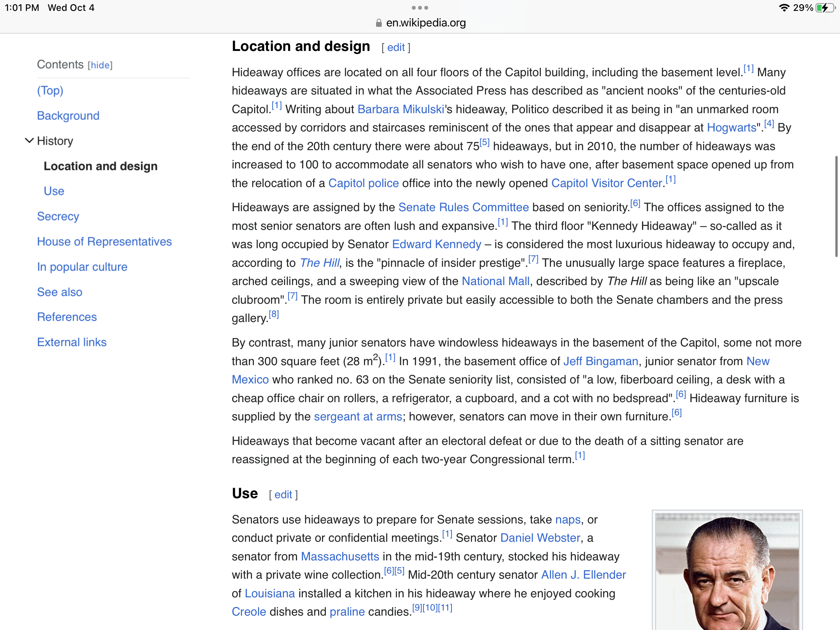Select Location and design in contents
Viewport: 840px width, 630px height.
(x=101, y=166)
